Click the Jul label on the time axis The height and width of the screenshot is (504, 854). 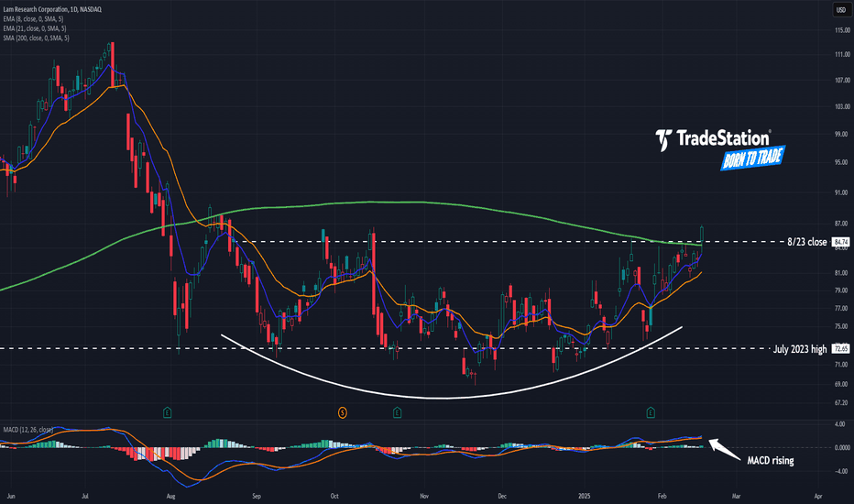coord(85,497)
